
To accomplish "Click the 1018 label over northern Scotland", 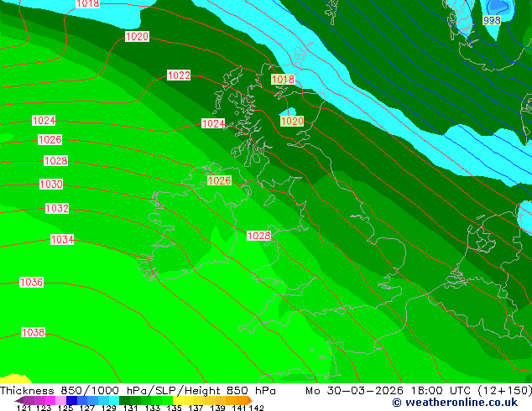I will [283, 80].
